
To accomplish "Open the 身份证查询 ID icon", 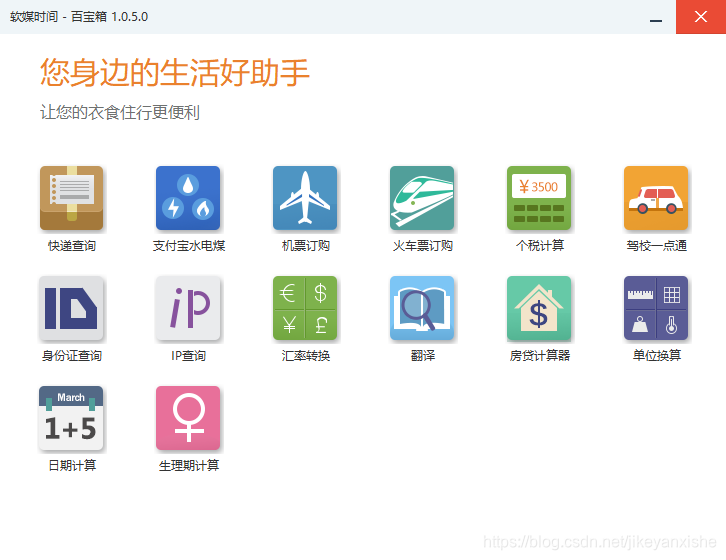I will pyautogui.click(x=71, y=308).
